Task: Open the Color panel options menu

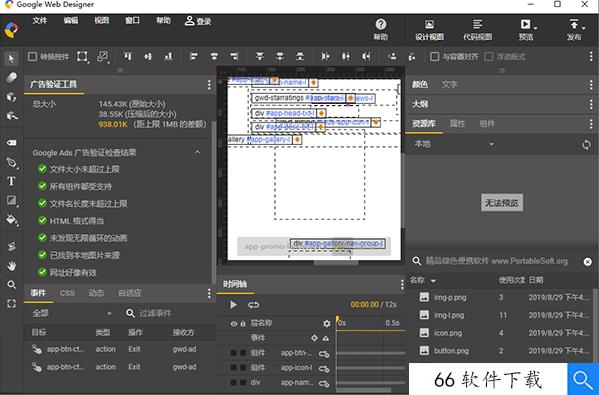Action: pyautogui.click(x=591, y=84)
